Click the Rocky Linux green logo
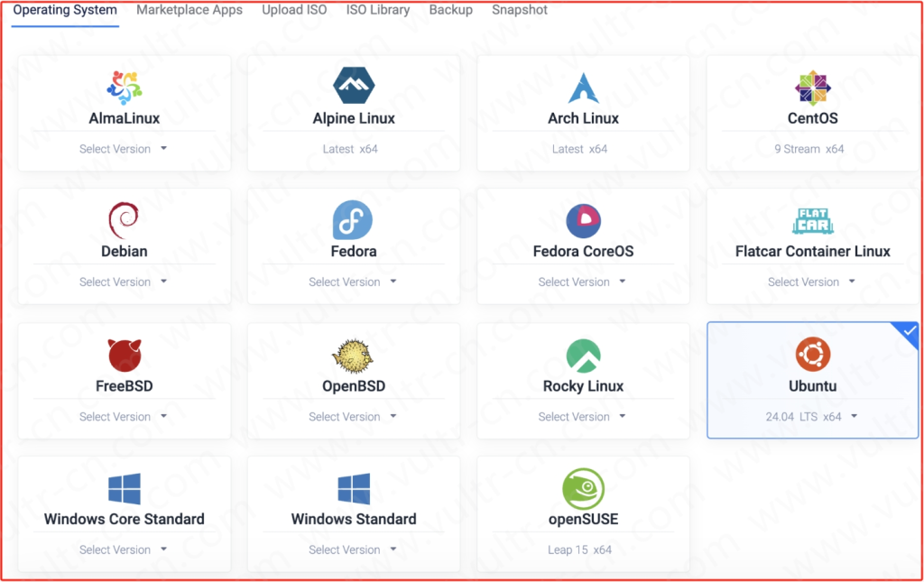Image resolution: width=924 pixels, height=582 pixels. [584, 356]
